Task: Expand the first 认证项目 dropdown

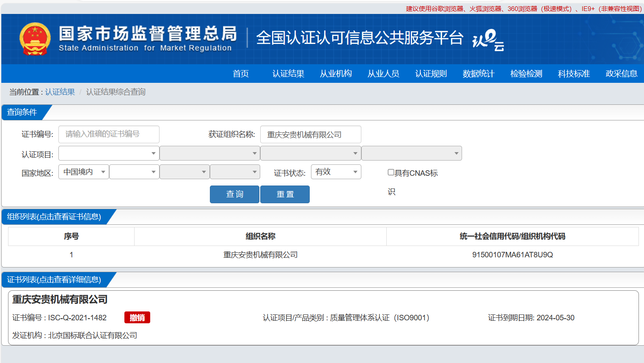Action: [x=109, y=153]
